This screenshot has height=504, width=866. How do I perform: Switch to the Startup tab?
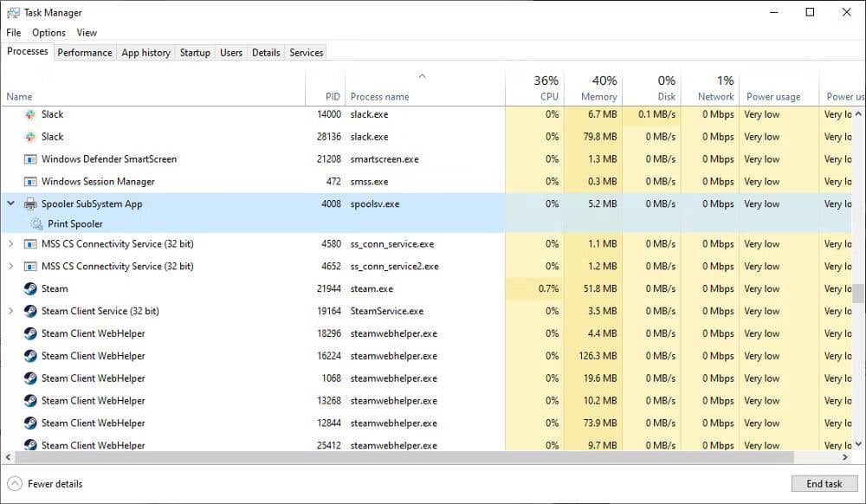coord(194,52)
